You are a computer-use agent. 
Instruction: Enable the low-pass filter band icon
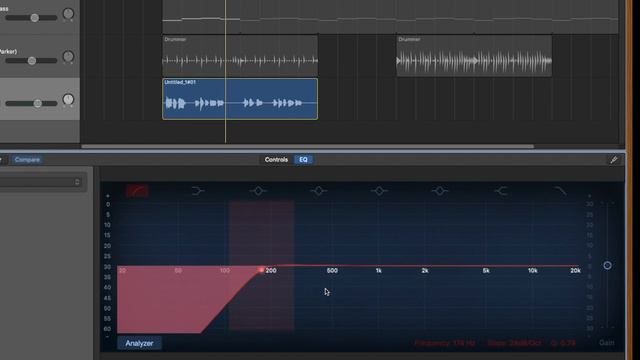560,191
